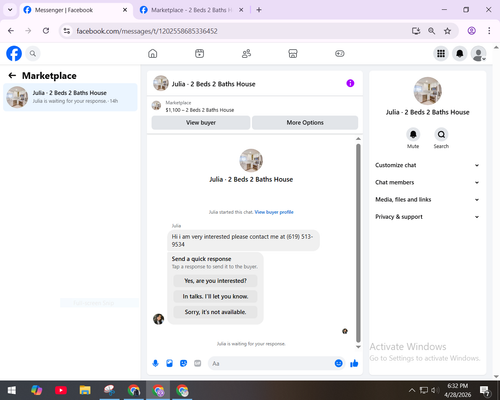The height and width of the screenshot is (400, 500).
Task: Send quick reply 'In talks. I'll let you know.'
Action: click(215, 296)
